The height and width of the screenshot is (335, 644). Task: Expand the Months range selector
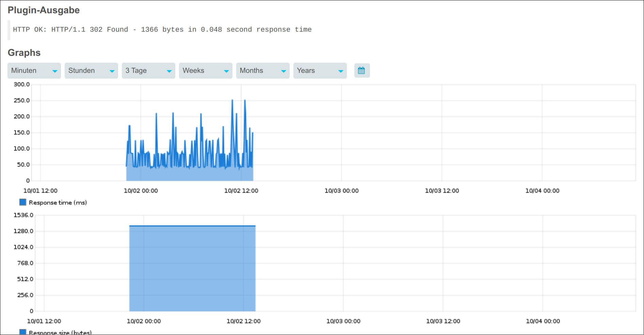pyautogui.click(x=263, y=70)
